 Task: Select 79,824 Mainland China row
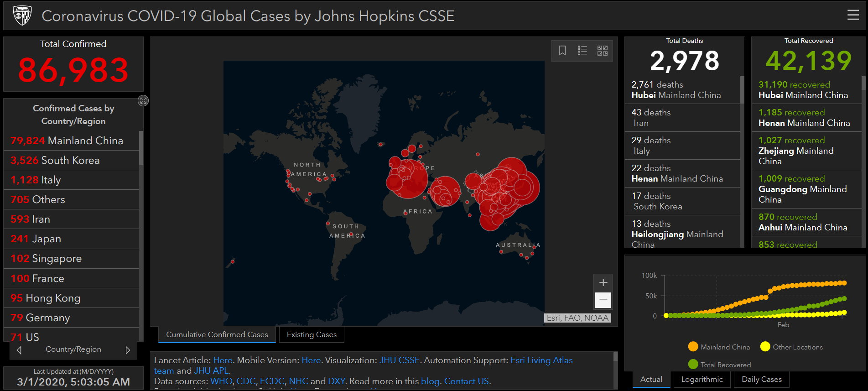point(71,141)
